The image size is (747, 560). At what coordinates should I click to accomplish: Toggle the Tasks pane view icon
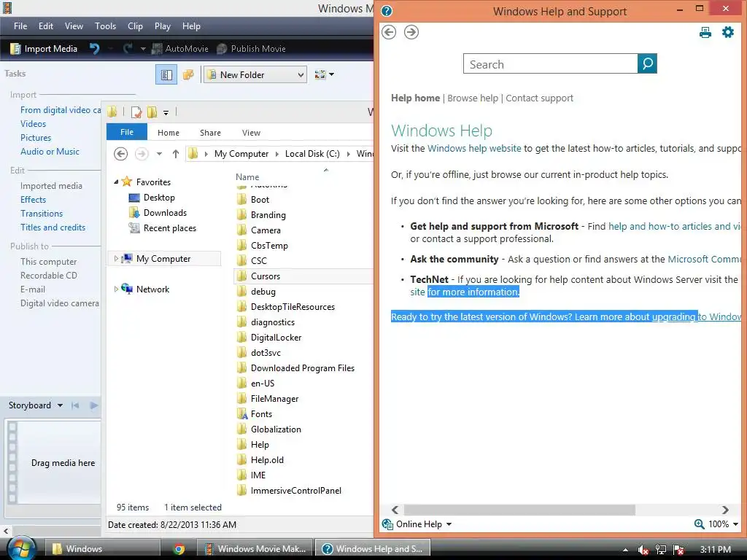[166, 75]
